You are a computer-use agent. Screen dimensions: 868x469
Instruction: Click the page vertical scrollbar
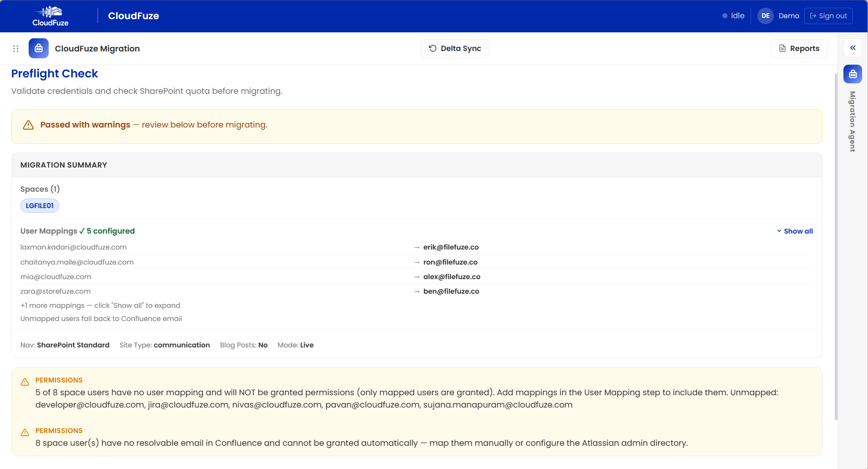[x=836, y=246]
